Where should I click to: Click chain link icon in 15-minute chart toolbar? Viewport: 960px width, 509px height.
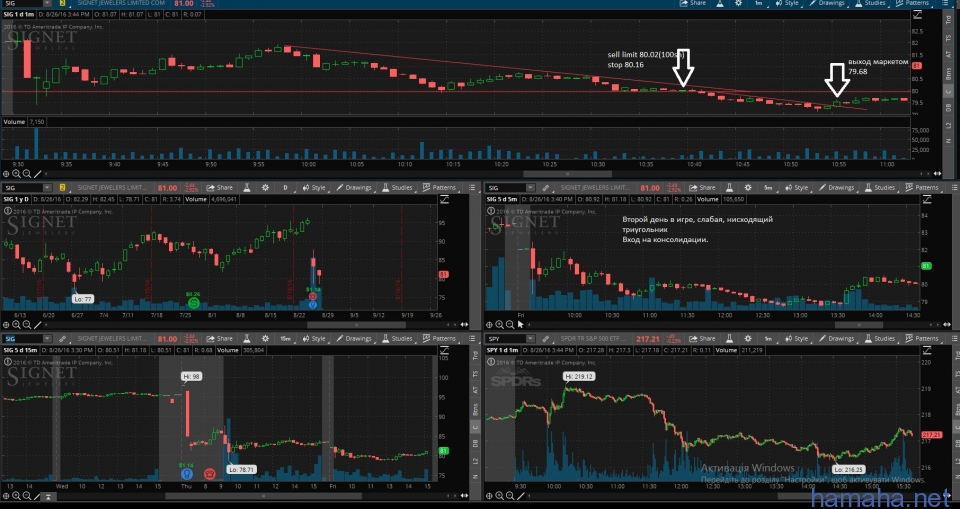click(x=62, y=338)
